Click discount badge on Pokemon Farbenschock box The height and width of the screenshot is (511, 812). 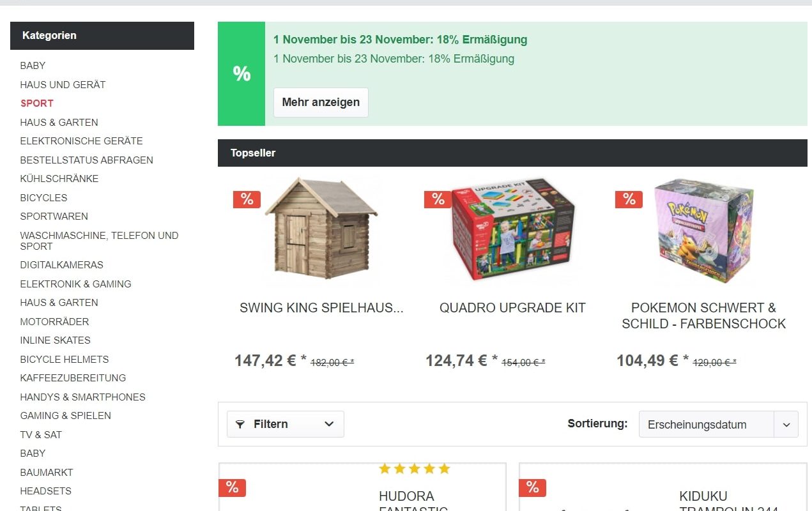[x=629, y=199]
